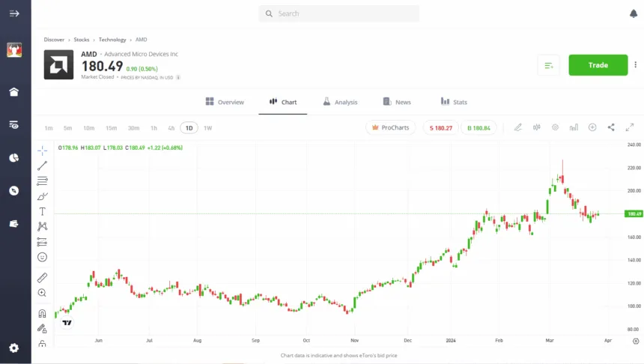Toggle the drawing pencil icon in chart toolbar
644x364 pixels.
tap(518, 127)
